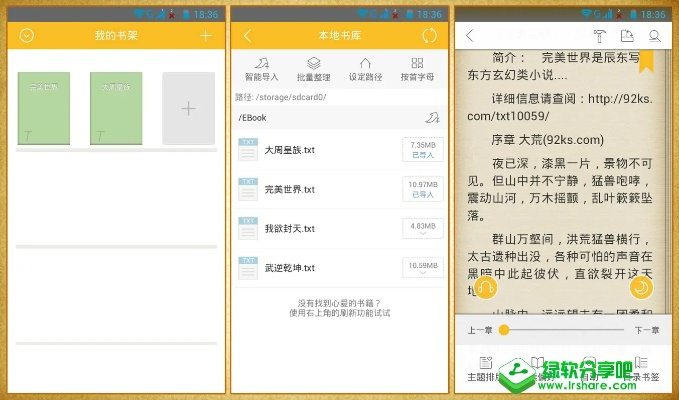Click the chapter progress slider handle

click(x=505, y=330)
